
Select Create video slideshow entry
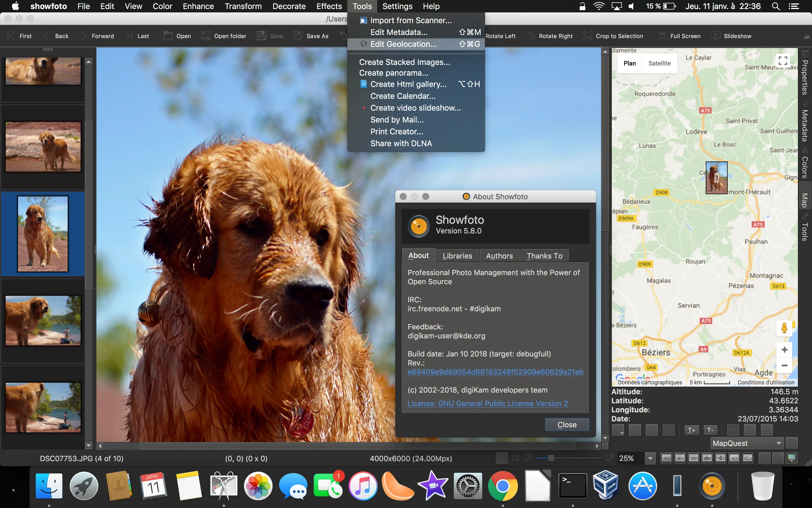coord(416,108)
